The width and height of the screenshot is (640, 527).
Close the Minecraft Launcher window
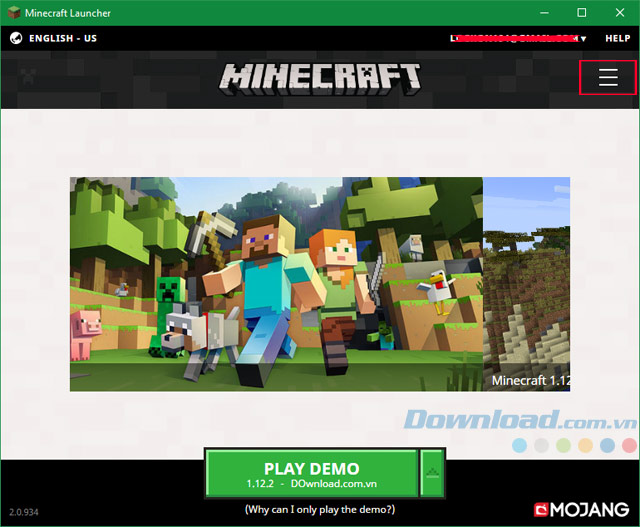pyautogui.click(x=620, y=13)
